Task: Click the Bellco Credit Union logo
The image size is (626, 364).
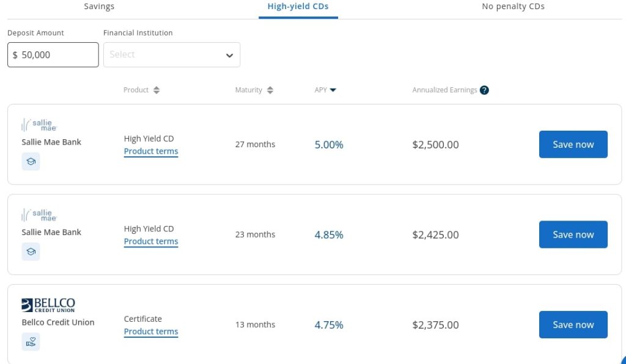Action: click(x=48, y=305)
